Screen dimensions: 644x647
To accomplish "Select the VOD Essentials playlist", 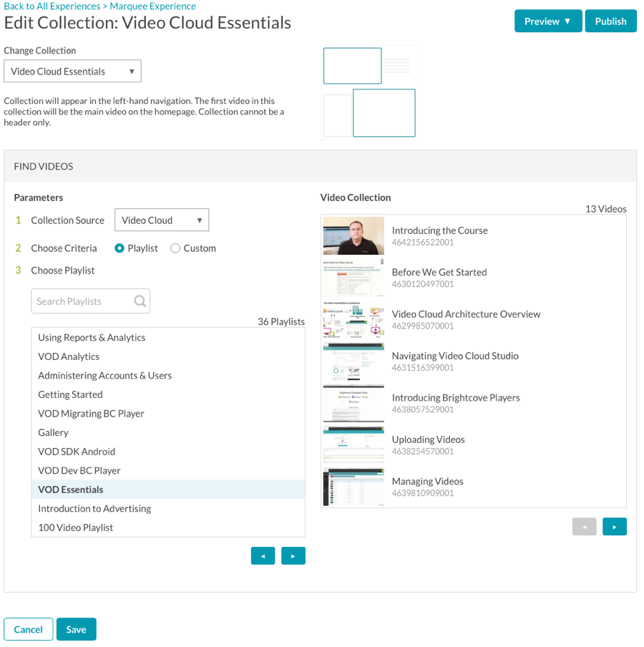I will coord(168,490).
